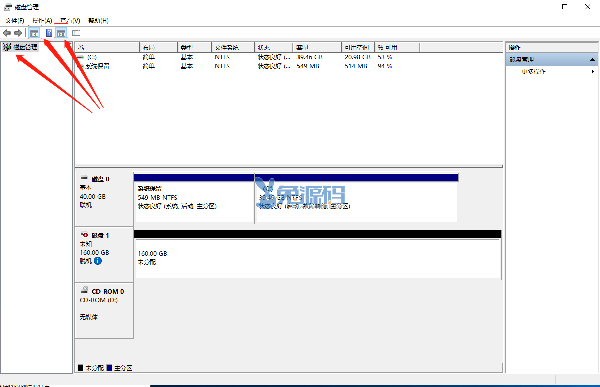Click the blue Primary Partition legend swatch
The image size is (600, 387).
pyautogui.click(x=109, y=368)
